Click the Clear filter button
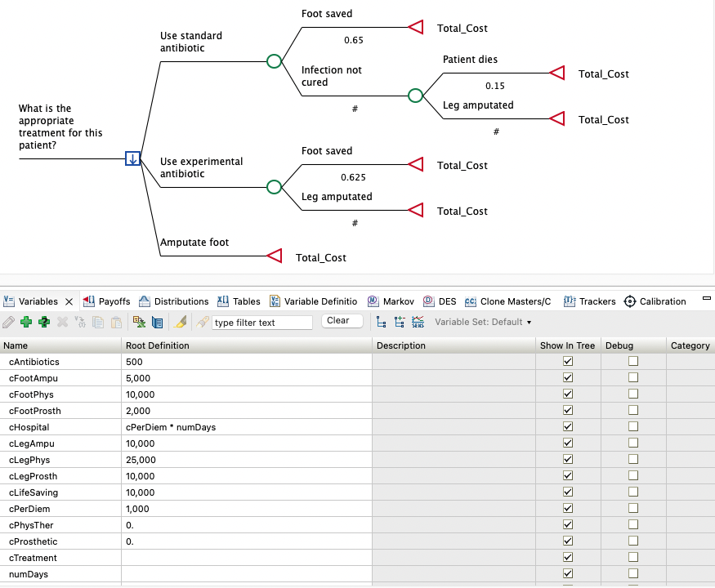715x588 pixels. 342,320
